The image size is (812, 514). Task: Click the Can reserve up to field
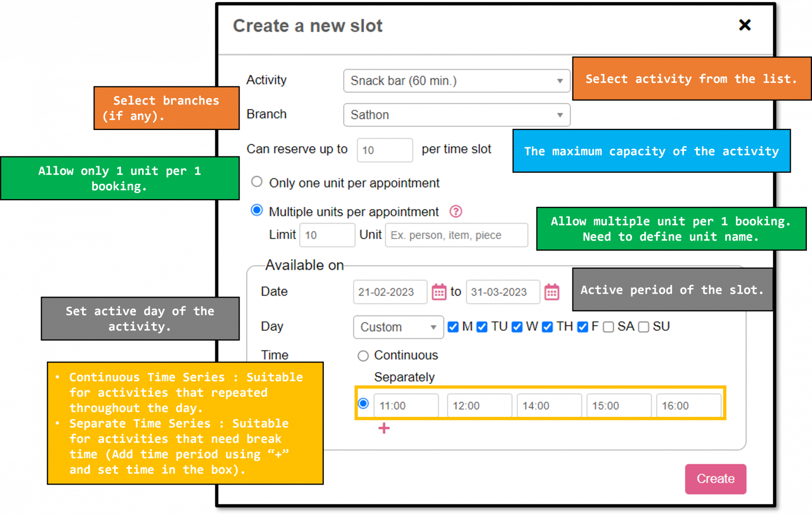pyautogui.click(x=385, y=150)
